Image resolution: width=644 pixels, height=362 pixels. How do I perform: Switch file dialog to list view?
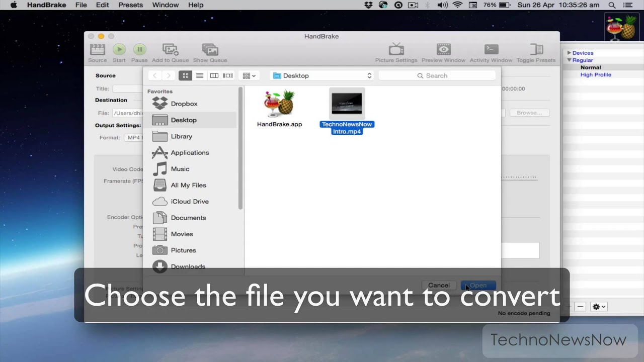pyautogui.click(x=200, y=75)
